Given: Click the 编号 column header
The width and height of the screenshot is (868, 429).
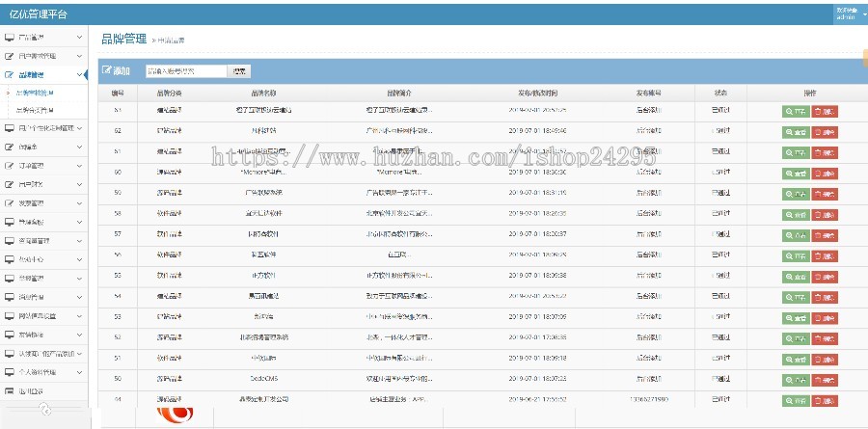Looking at the screenshot, I should 118,93.
